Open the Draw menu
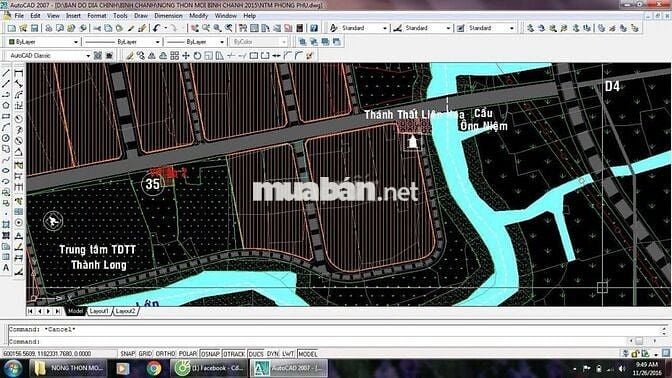 coord(141,16)
